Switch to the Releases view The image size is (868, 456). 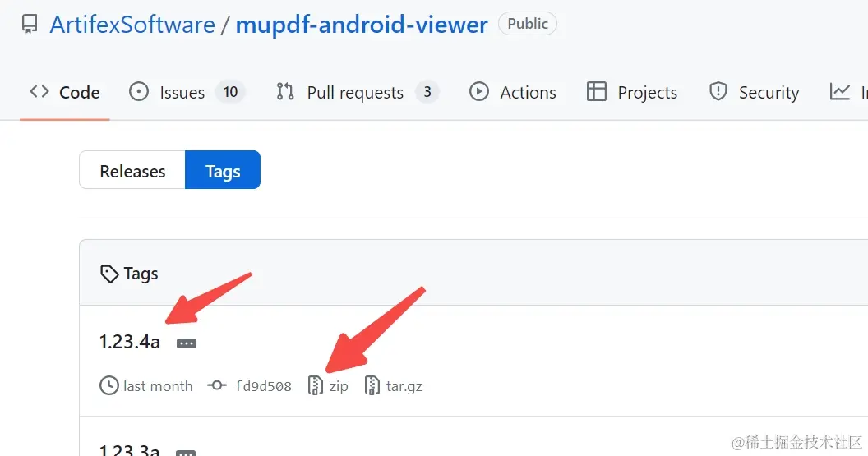[x=132, y=170]
